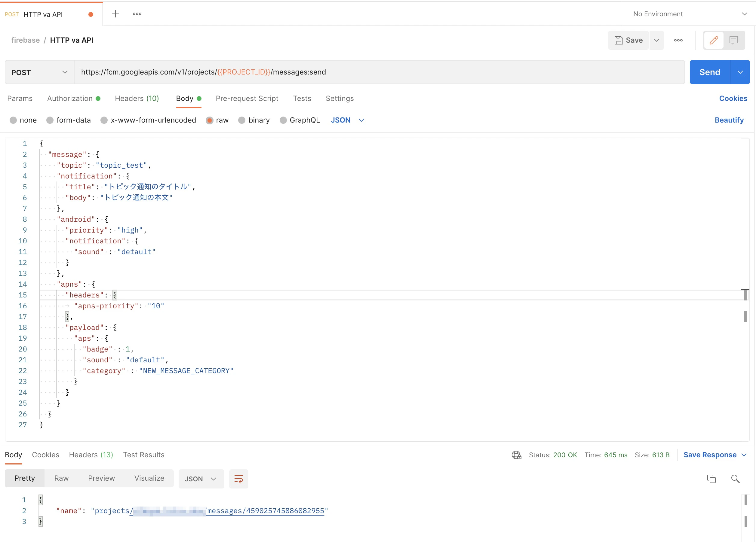Expand the No Environment selector
The image size is (756, 542).
coord(688,14)
